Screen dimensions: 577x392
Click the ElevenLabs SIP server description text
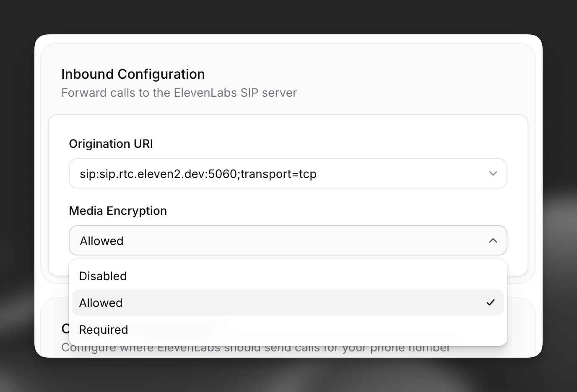pos(179,93)
